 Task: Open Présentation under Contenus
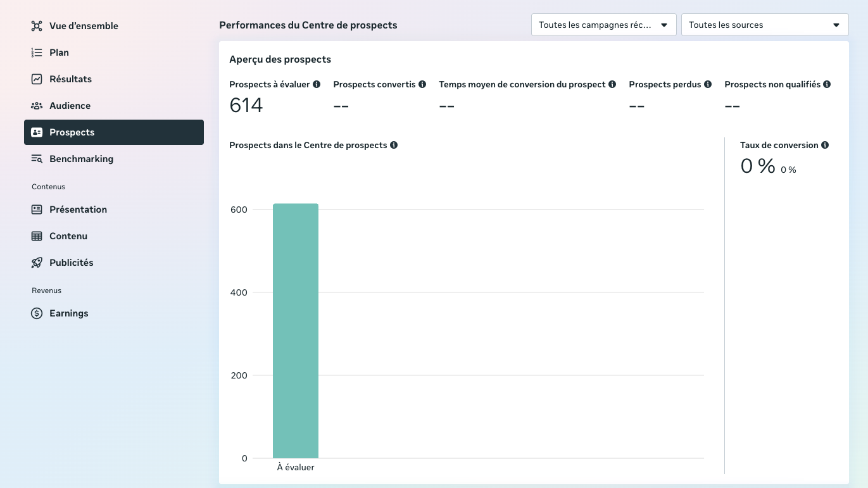114,210
